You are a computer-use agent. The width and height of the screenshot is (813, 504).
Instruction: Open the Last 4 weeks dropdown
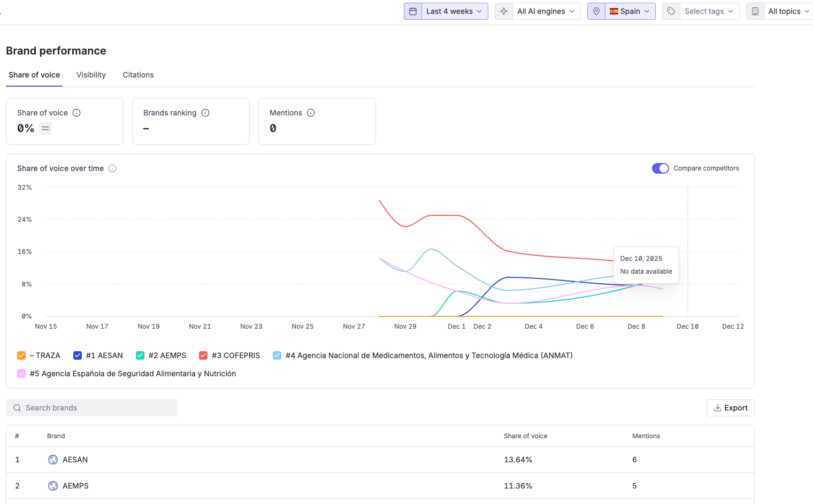(x=454, y=11)
